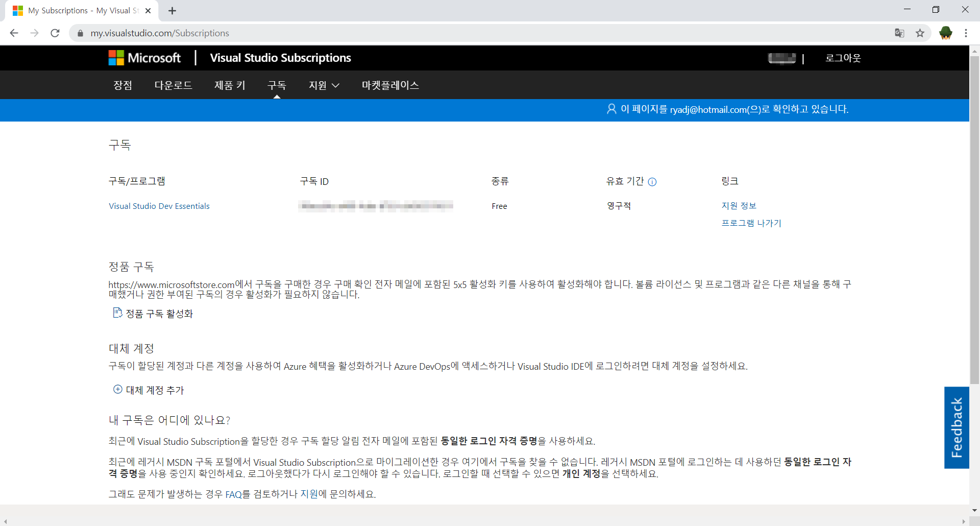Click the '구독/프로그램' column header

coord(137,181)
